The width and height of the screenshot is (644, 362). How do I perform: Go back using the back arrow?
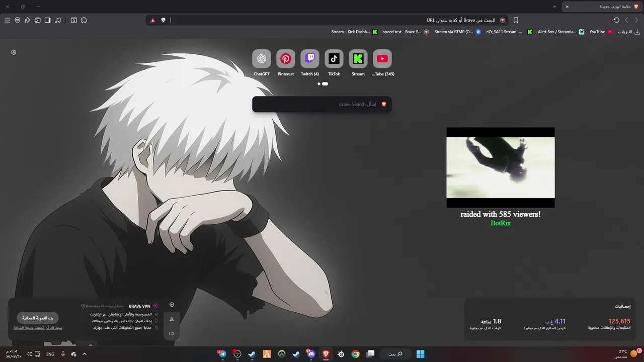(x=626, y=20)
